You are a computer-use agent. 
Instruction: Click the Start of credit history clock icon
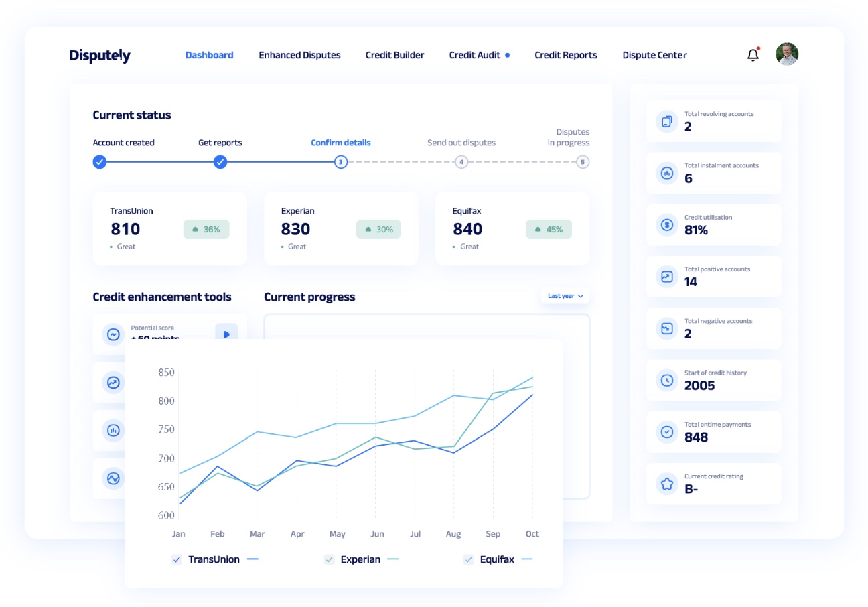coord(667,381)
